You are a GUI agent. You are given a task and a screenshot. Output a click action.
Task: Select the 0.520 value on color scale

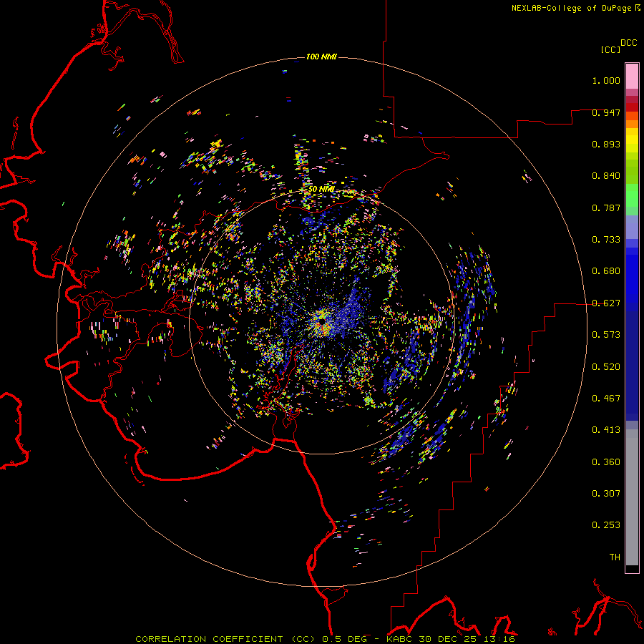tap(606, 367)
